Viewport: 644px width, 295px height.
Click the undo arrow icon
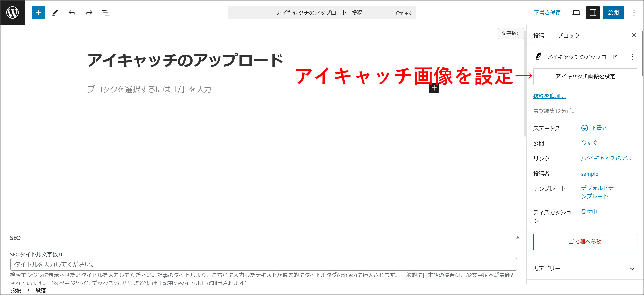tap(72, 13)
